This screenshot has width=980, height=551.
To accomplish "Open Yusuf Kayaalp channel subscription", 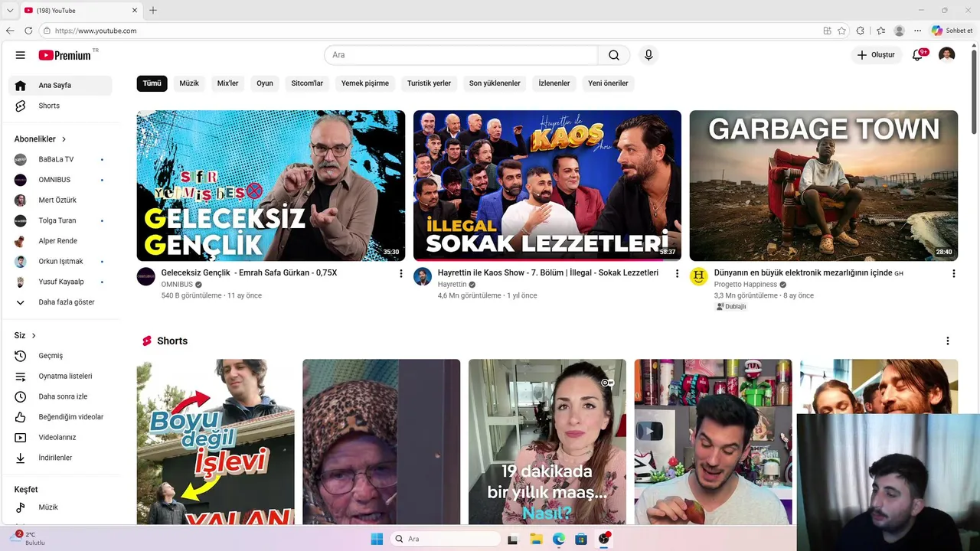I will (x=60, y=282).
